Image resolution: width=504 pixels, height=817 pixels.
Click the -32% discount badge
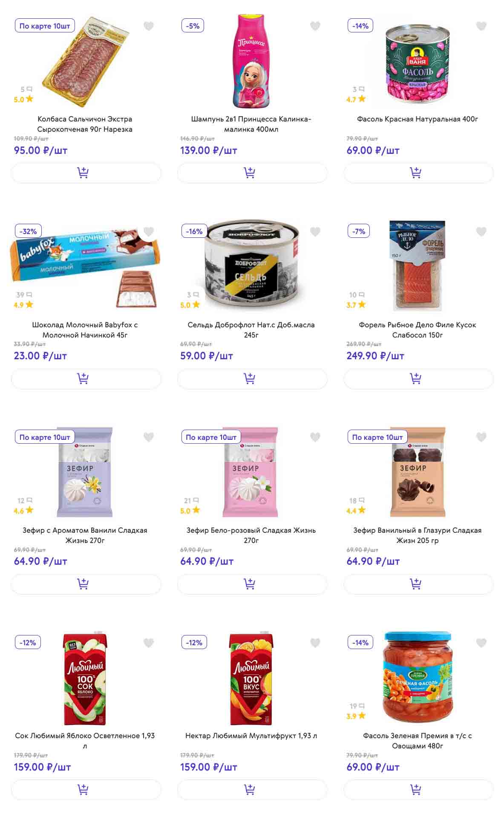point(28,231)
